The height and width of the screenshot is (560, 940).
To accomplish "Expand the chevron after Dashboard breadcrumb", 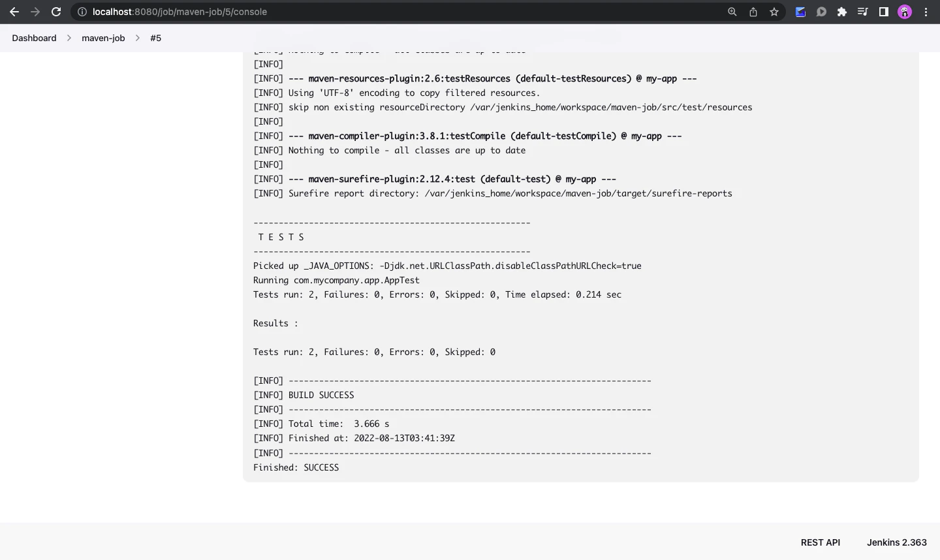I will tap(69, 38).
